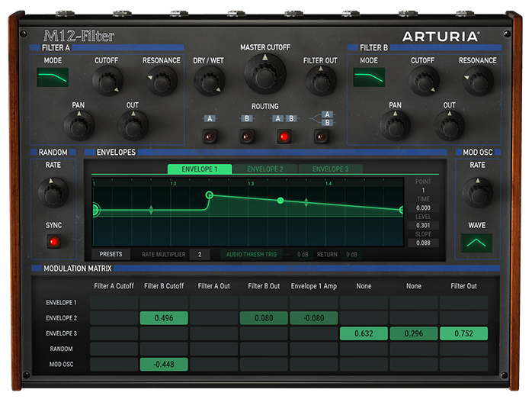532x399 pixels.
Task: Click the routing B icon label
Action: (247, 118)
